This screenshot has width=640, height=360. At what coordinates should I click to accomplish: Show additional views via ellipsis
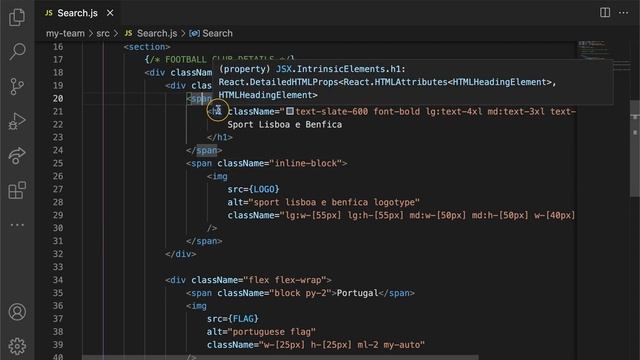(17, 225)
